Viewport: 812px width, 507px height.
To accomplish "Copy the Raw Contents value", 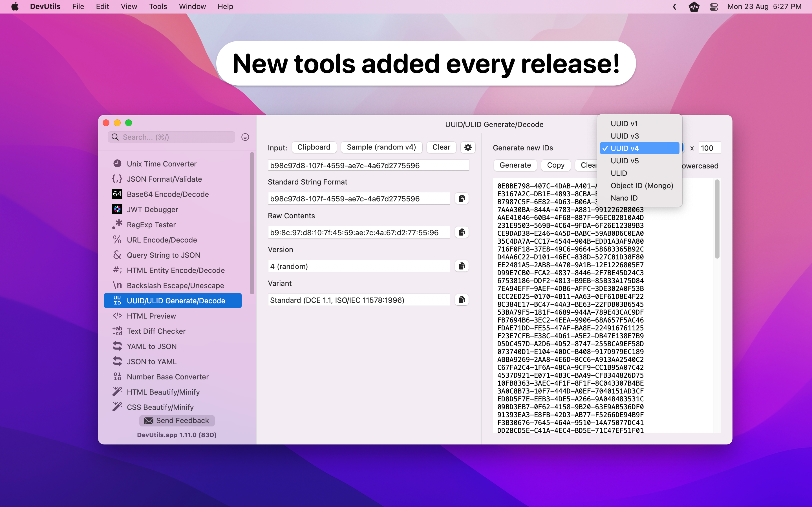I will click(x=462, y=232).
